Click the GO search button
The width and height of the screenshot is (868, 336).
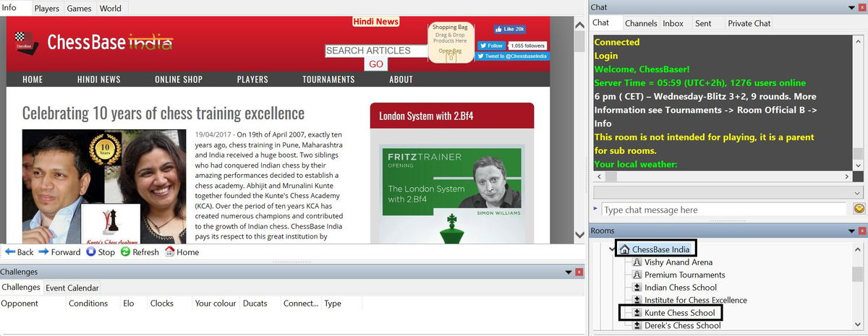pos(376,64)
